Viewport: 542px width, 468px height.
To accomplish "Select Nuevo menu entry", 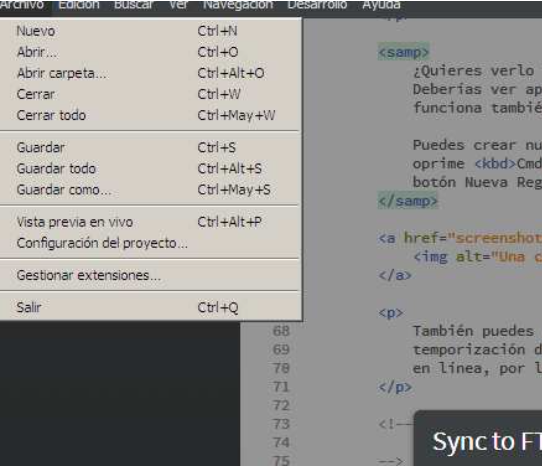I will pyautogui.click(x=150, y=31).
